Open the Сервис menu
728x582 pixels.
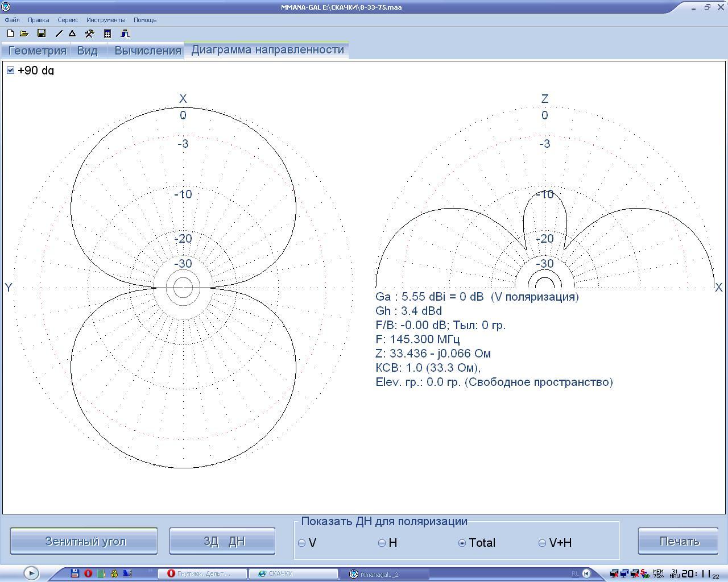[x=68, y=20]
